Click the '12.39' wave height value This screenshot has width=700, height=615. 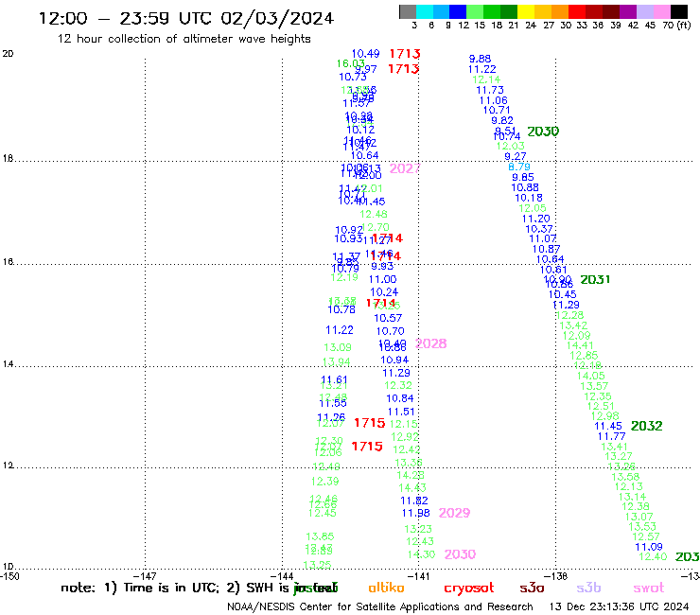click(x=325, y=481)
